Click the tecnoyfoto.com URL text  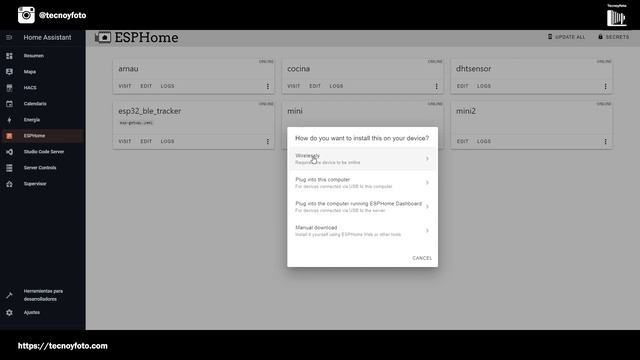click(62, 346)
